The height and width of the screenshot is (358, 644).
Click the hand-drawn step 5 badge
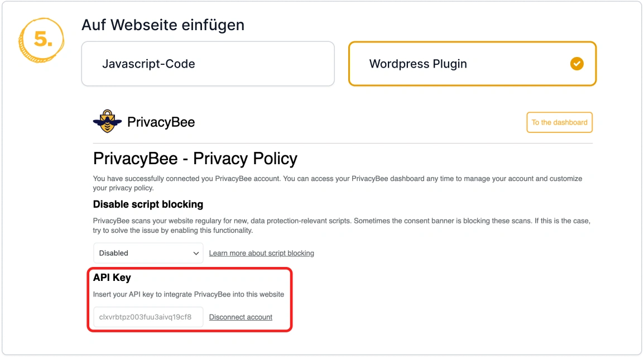[42, 39]
